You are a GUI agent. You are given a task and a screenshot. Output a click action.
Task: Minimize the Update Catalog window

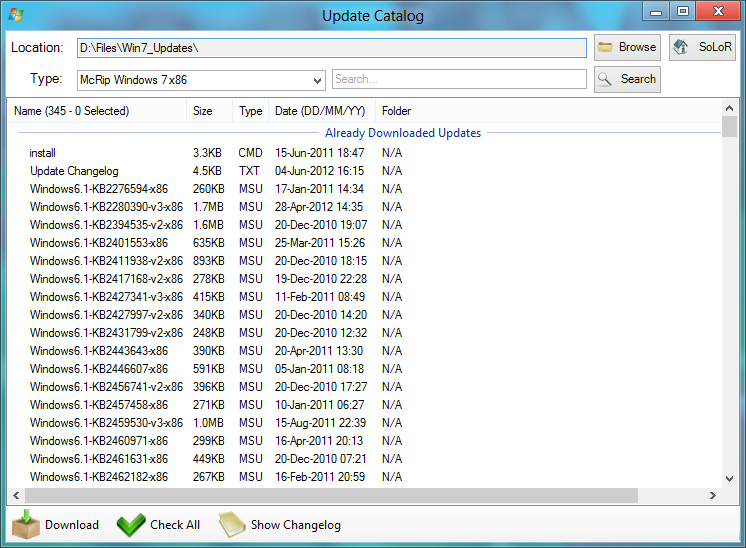[x=656, y=11]
